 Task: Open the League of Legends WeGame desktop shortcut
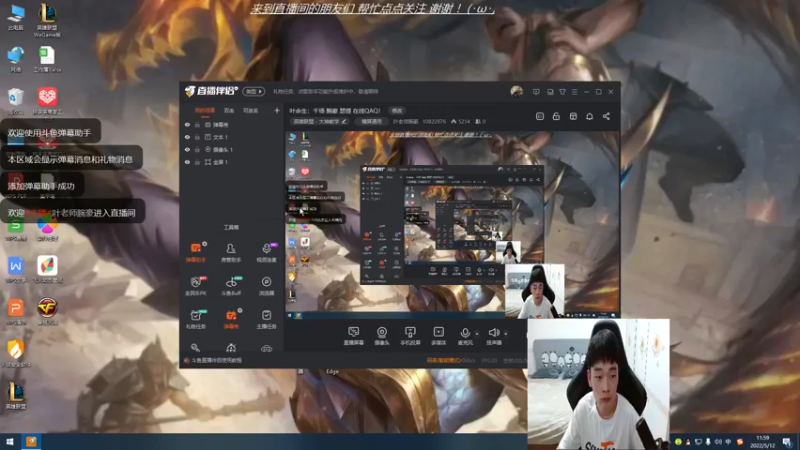(x=47, y=21)
